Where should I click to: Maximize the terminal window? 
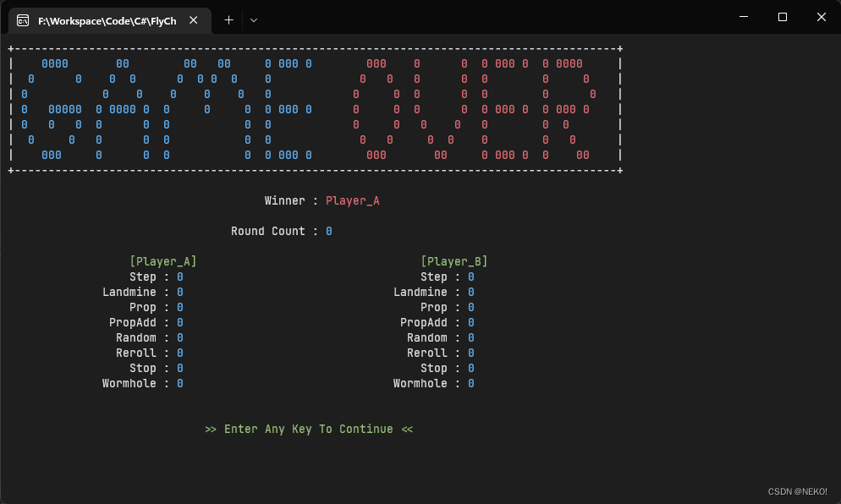pyautogui.click(x=783, y=17)
